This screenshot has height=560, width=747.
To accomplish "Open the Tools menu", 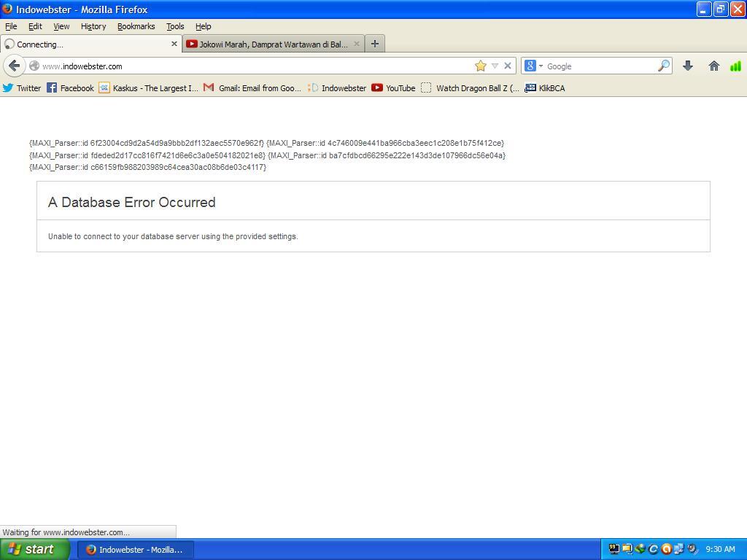I will click(175, 27).
